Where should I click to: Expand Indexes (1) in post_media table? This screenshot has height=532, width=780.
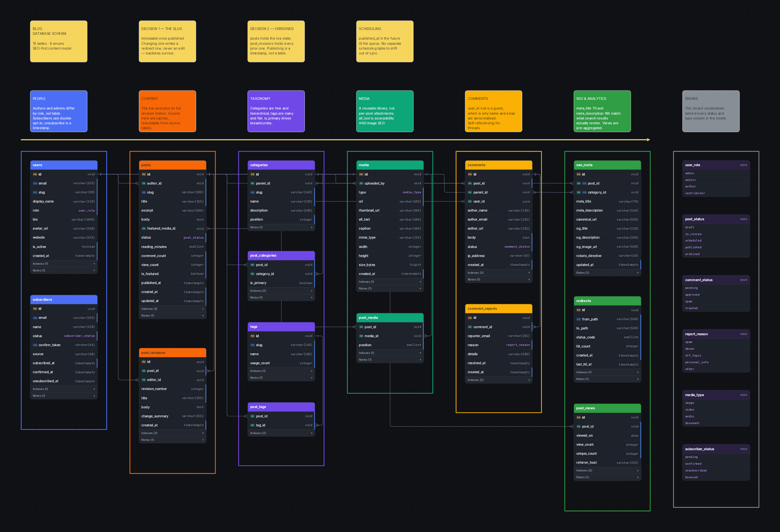click(390, 353)
